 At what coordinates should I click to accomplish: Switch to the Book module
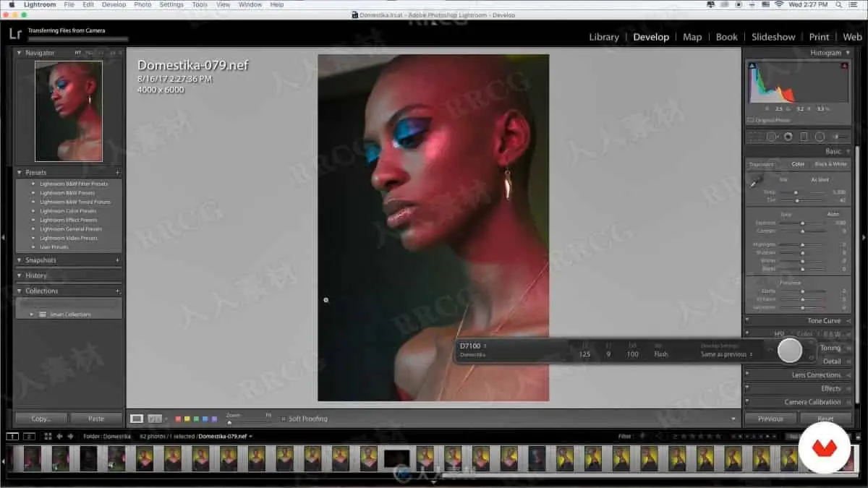point(727,37)
